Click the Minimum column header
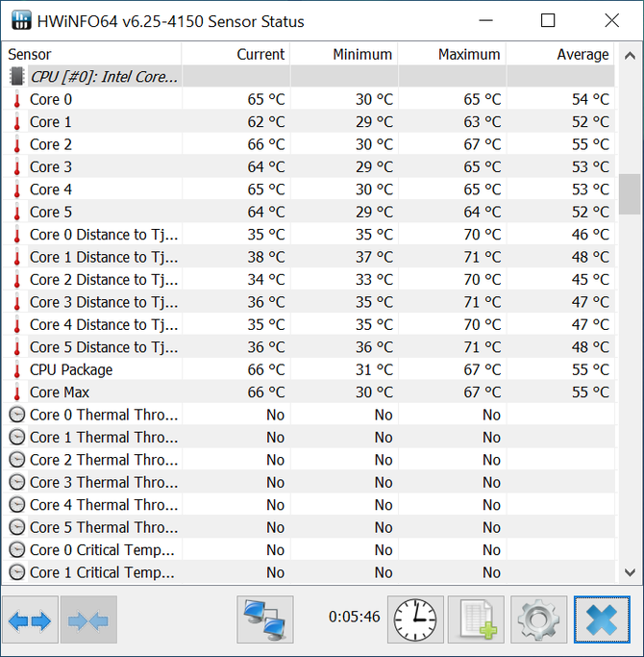 point(344,54)
